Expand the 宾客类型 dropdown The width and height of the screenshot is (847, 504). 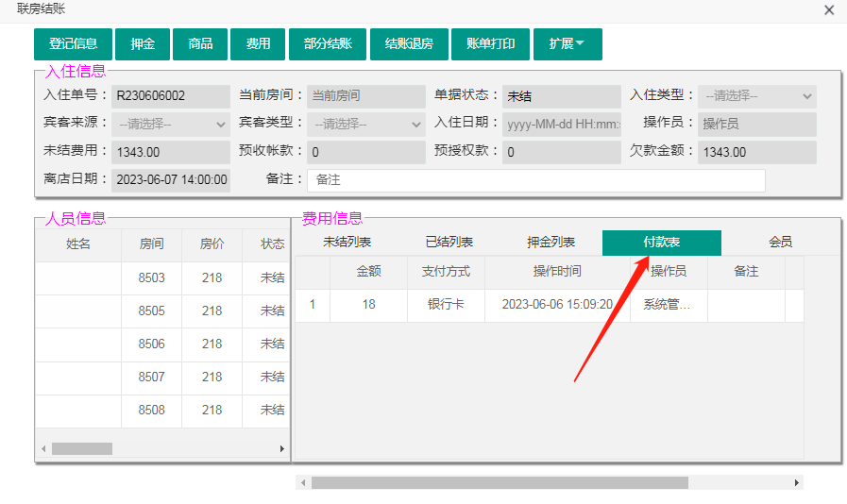366,124
